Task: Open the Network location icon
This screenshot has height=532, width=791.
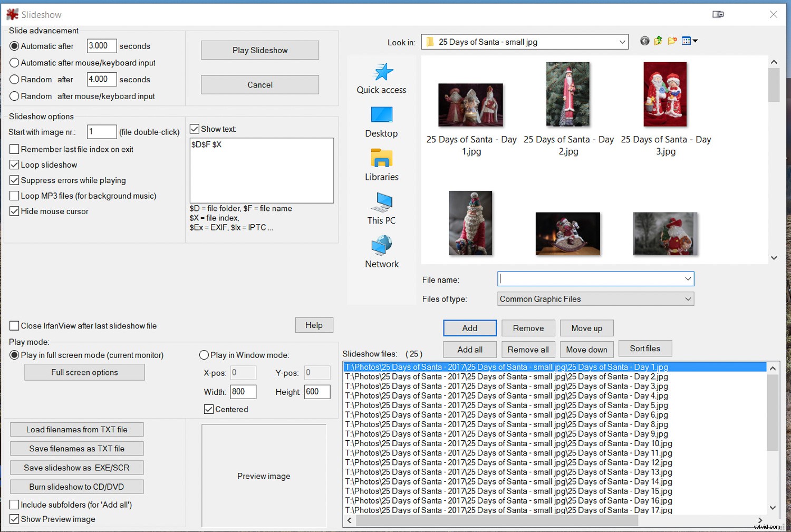Action: coord(381,252)
